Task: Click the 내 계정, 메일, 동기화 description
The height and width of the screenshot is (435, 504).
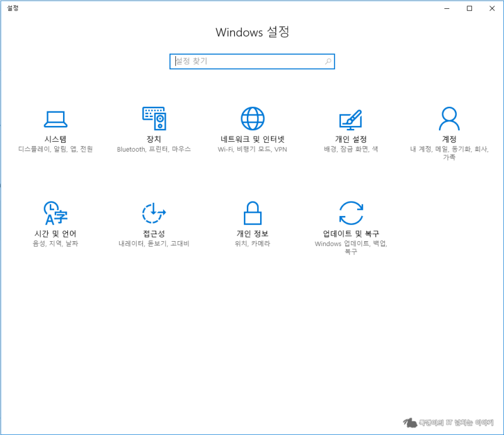Action: point(449,153)
